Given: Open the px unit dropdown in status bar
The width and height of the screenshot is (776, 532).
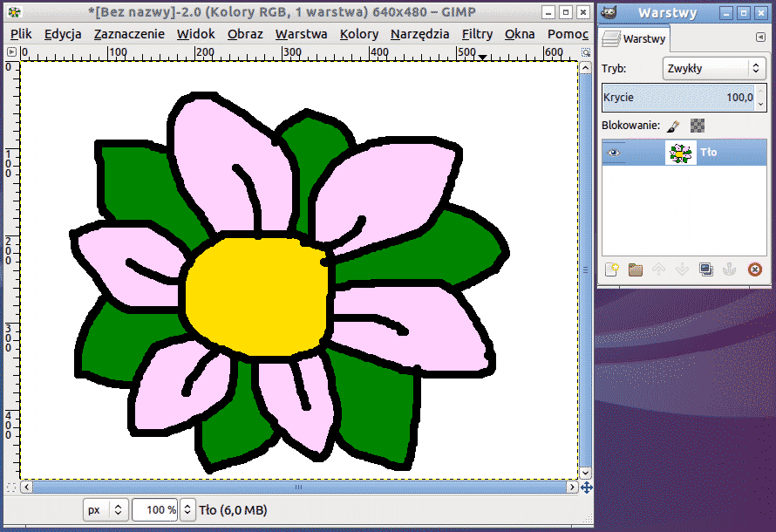Looking at the screenshot, I should (x=106, y=509).
